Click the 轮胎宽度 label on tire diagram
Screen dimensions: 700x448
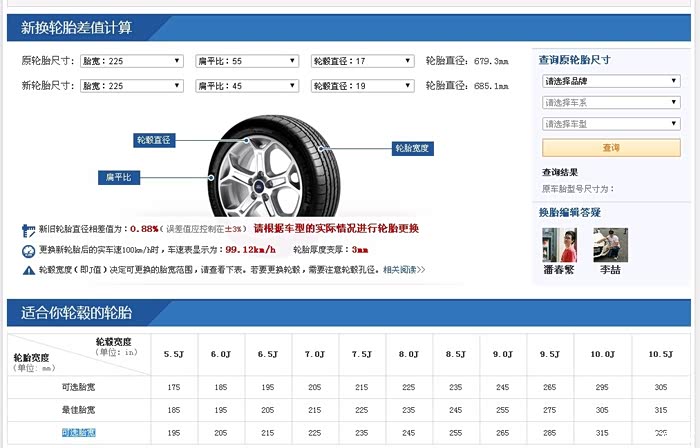pos(412,148)
